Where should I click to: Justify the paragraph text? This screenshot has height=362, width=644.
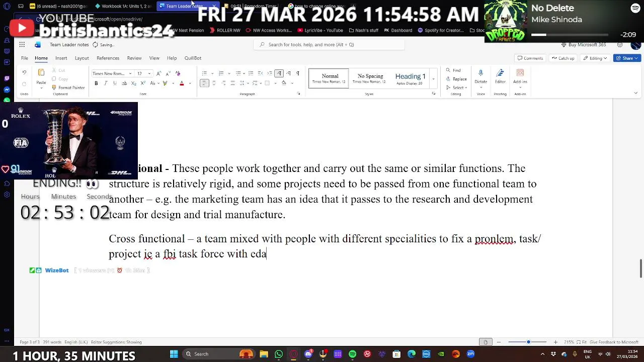pos(232,83)
